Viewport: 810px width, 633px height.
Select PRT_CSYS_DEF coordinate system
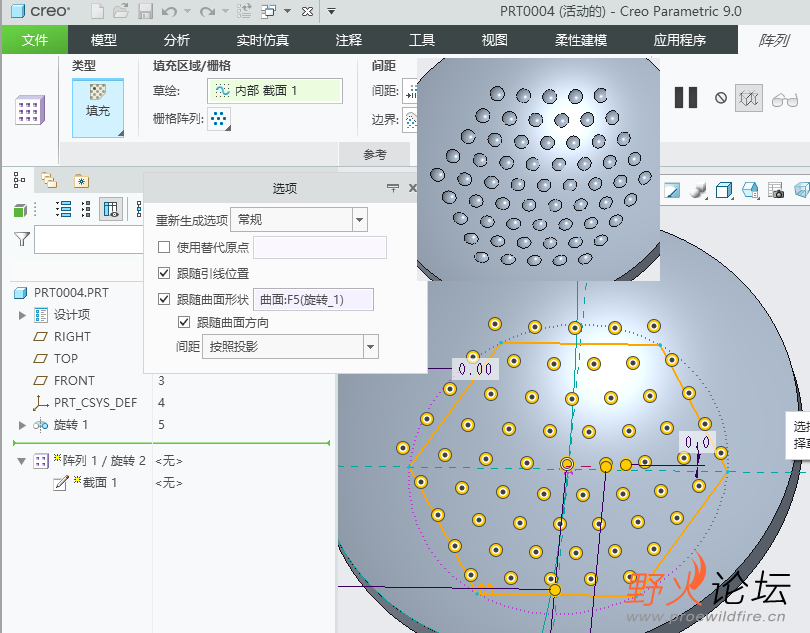[95, 403]
